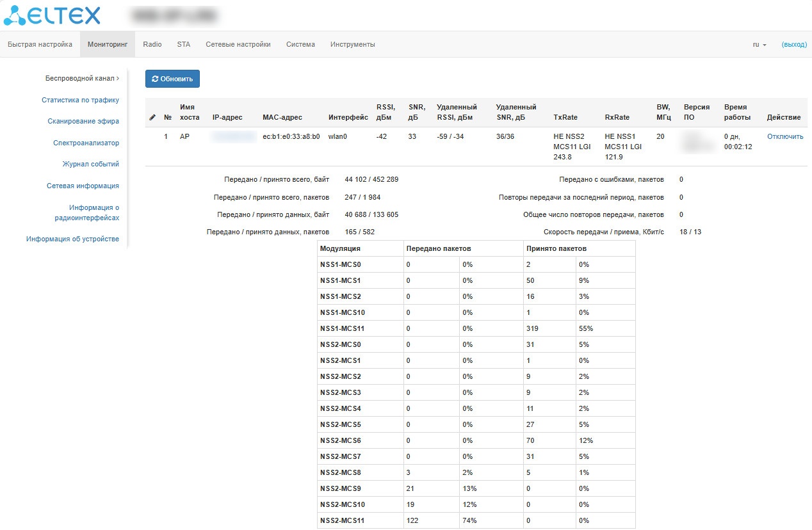Switch to the Radio tab

tap(152, 45)
